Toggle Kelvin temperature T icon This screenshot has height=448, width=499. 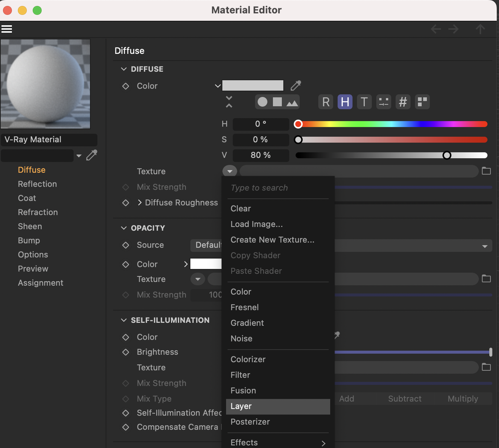(x=364, y=102)
